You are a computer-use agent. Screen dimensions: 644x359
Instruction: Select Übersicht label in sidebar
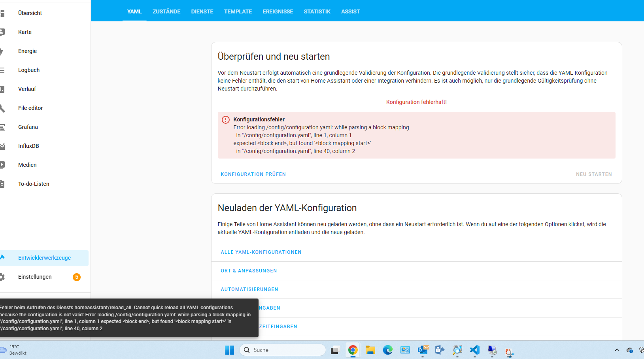(x=30, y=13)
